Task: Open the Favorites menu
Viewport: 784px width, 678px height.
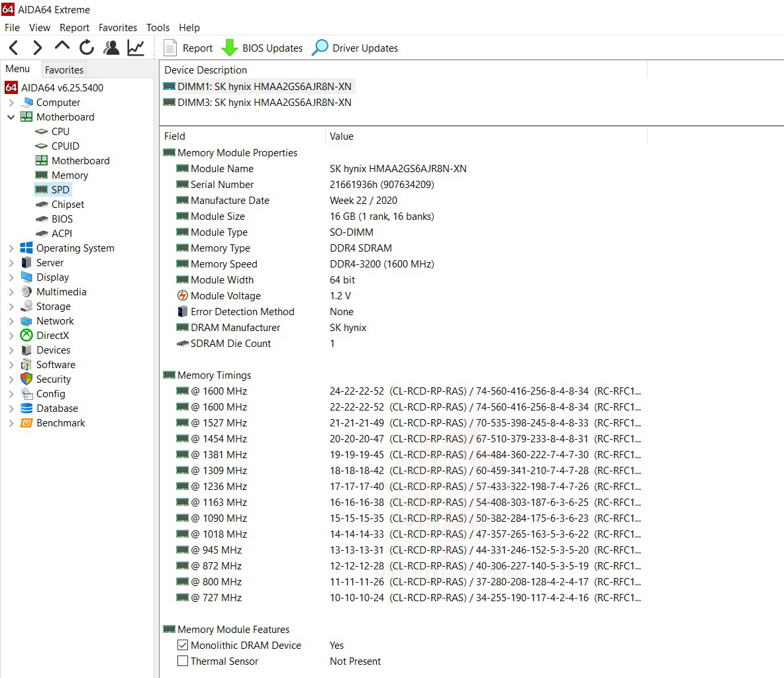Action: 117,28
